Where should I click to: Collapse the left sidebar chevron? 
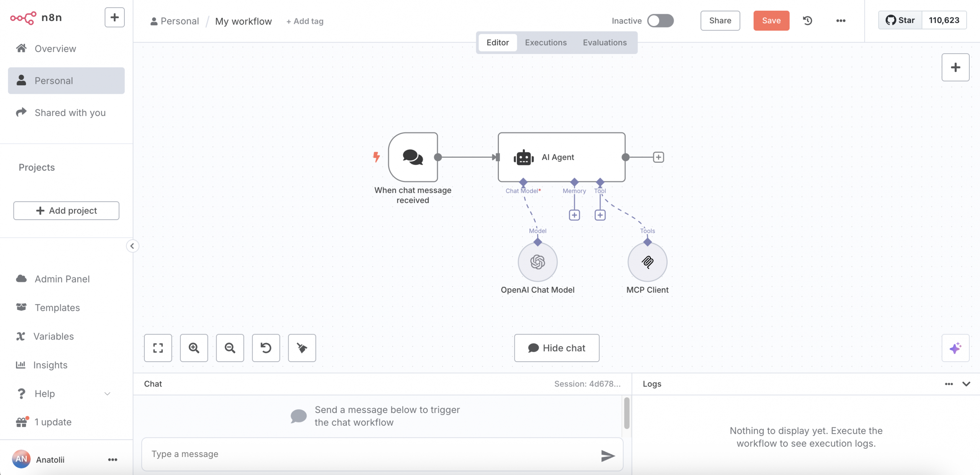(x=132, y=246)
